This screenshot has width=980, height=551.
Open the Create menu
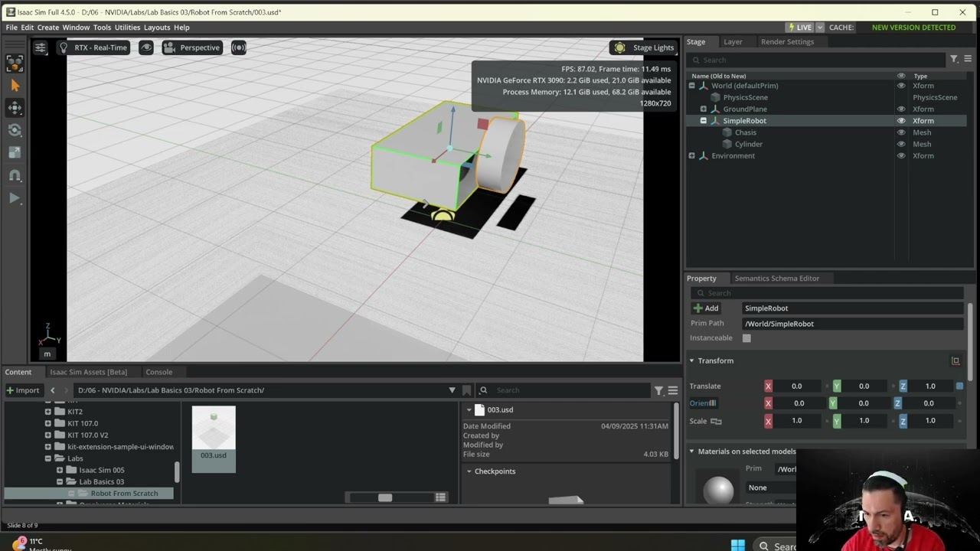click(47, 28)
